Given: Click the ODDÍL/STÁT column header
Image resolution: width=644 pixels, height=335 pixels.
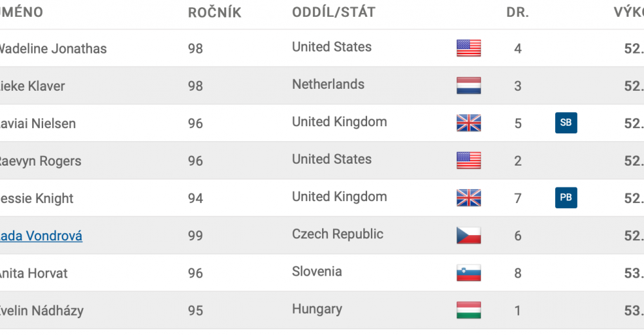Looking at the screenshot, I should pos(334,12).
